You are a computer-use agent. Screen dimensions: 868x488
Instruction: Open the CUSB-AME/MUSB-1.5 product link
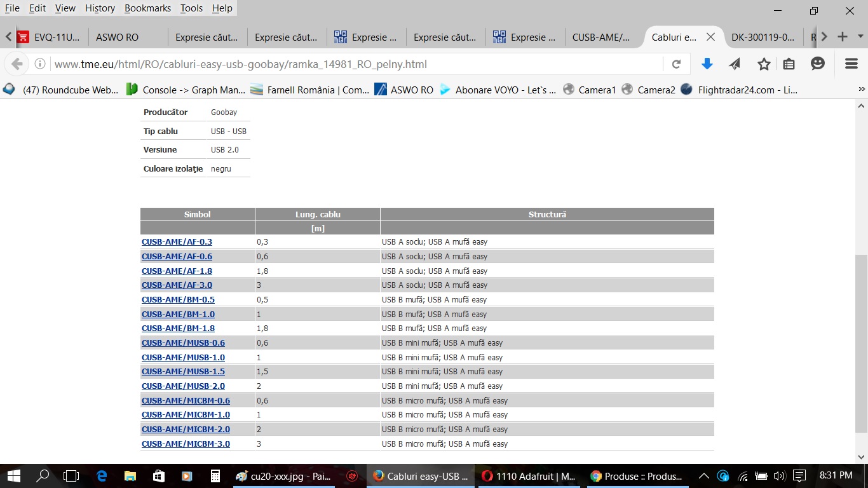(183, 372)
